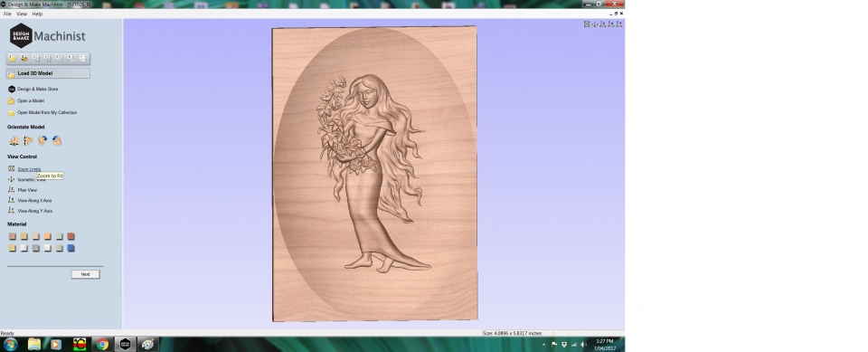Click the first Orientate Model rotate icon
The height and width of the screenshot is (352, 868).
pyautogui.click(x=14, y=141)
